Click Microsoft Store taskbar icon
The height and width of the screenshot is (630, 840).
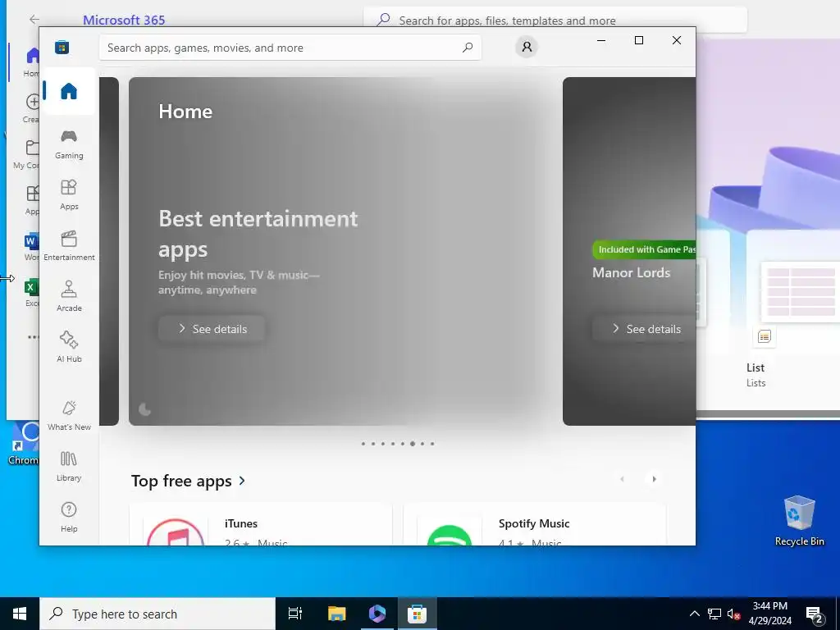(x=417, y=614)
